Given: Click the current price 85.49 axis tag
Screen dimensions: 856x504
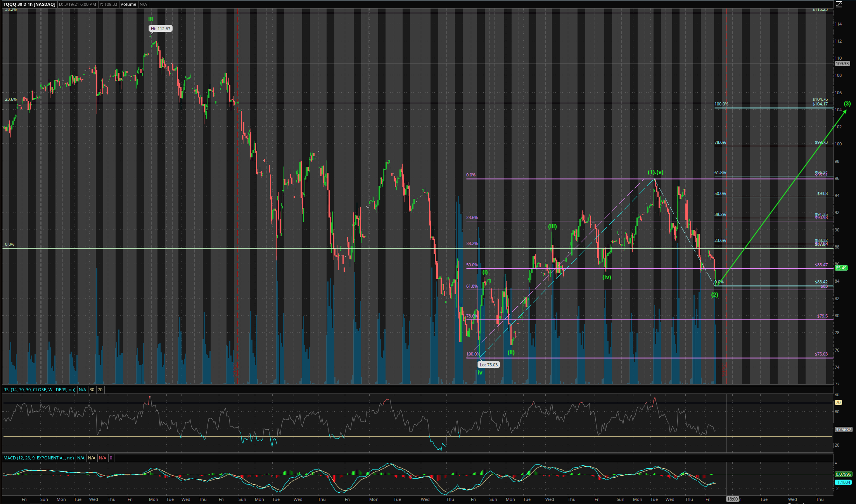Looking at the screenshot, I should click(841, 268).
